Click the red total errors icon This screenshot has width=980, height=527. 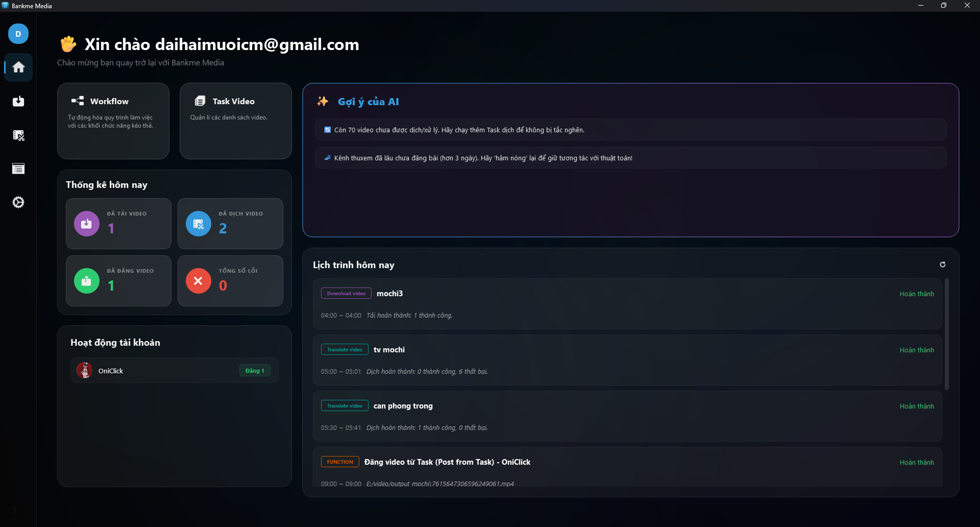(x=199, y=281)
